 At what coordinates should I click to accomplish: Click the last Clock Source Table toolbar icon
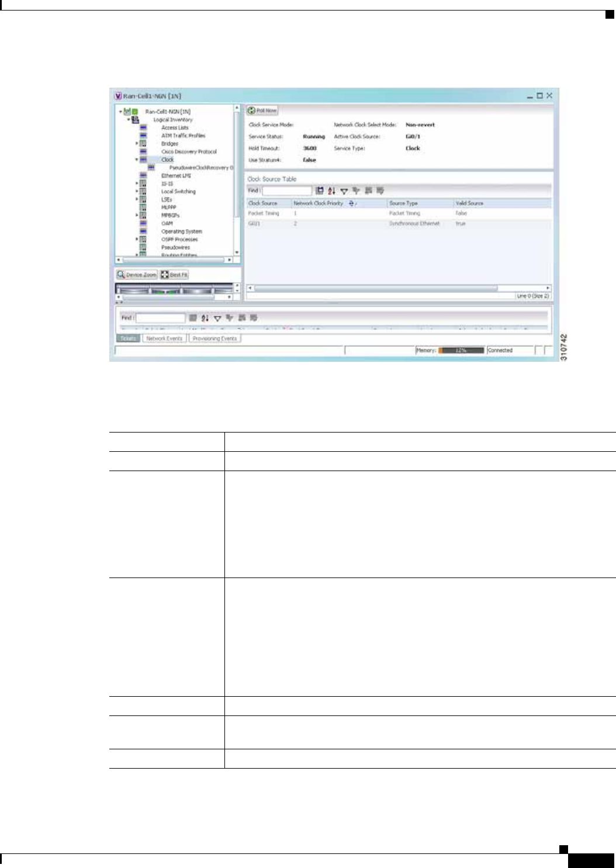click(x=380, y=191)
